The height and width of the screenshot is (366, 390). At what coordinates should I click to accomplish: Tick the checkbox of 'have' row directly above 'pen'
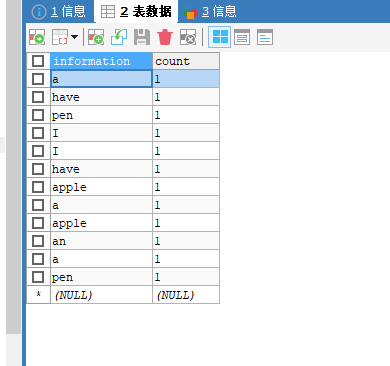pyautogui.click(x=38, y=97)
